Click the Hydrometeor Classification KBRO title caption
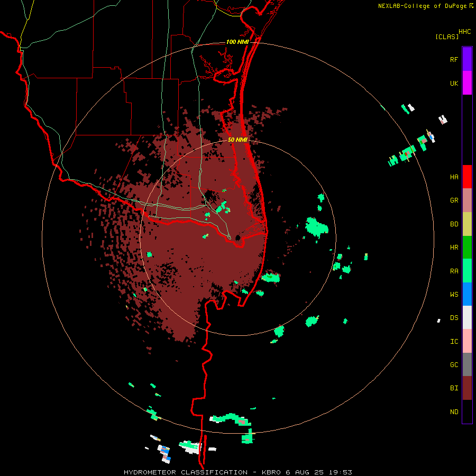476x476 pixels. point(237,472)
